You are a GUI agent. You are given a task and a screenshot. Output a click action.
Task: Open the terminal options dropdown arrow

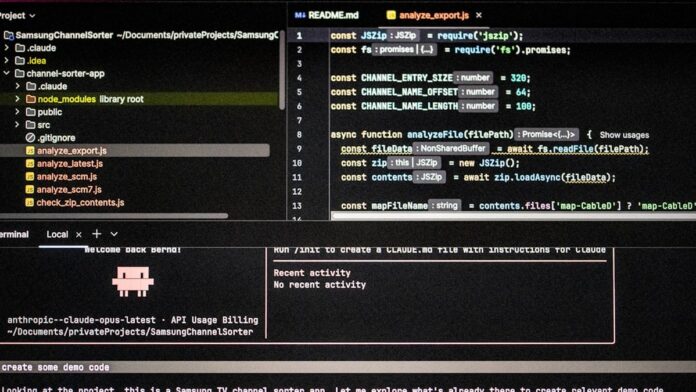(x=114, y=234)
